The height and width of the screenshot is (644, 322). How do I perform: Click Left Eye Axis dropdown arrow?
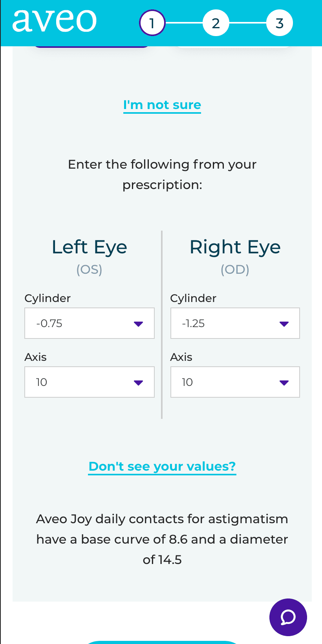click(x=138, y=383)
